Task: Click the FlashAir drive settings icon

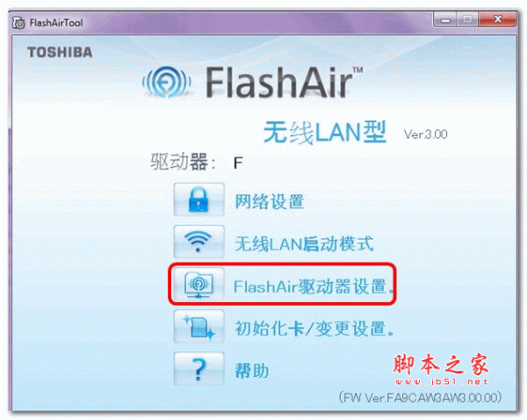Action: point(199,285)
